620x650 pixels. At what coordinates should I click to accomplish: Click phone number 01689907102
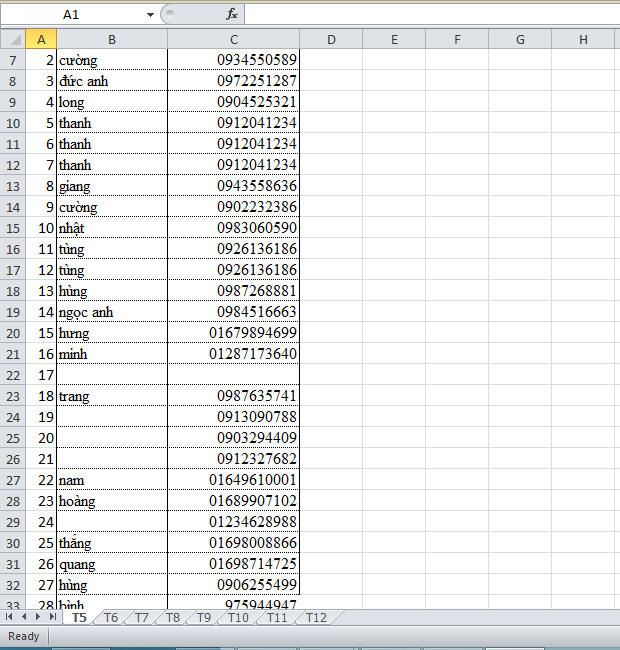point(234,501)
